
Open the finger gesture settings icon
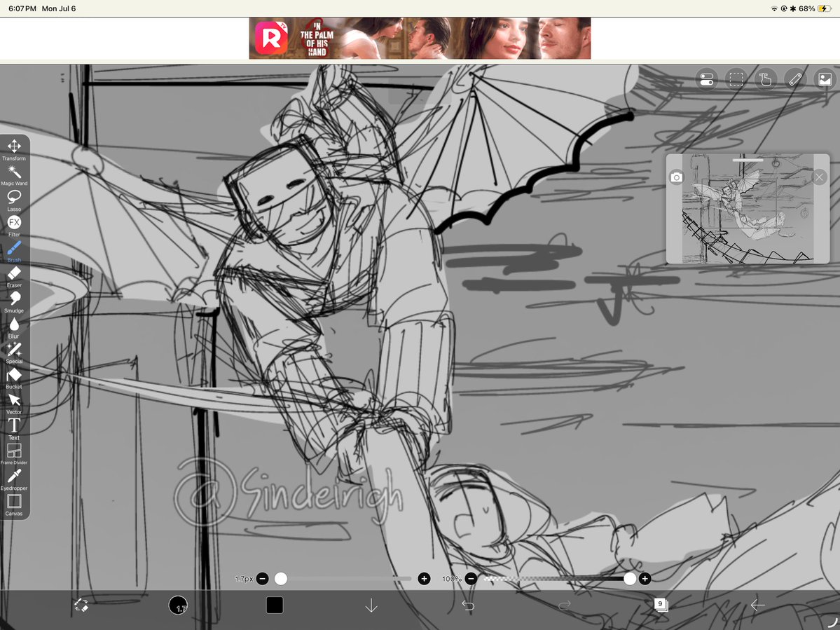pyautogui.click(x=766, y=79)
